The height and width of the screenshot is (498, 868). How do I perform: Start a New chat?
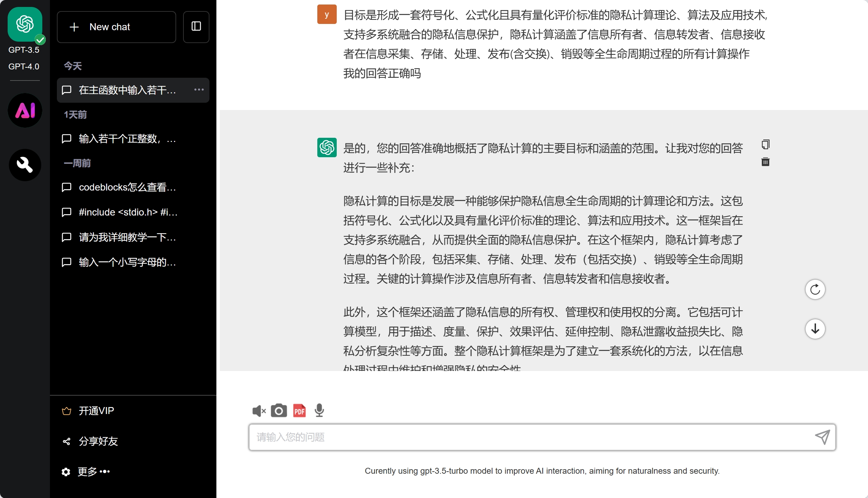pos(116,27)
